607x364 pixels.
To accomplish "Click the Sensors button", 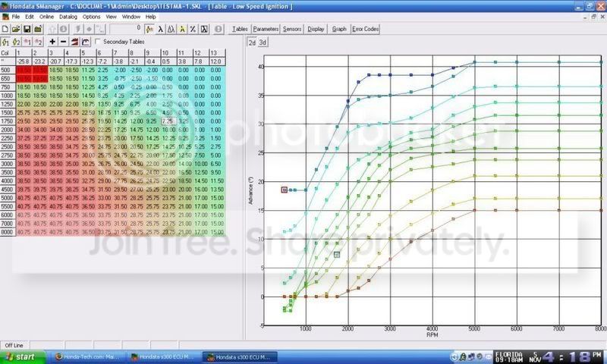I will point(292,29).
